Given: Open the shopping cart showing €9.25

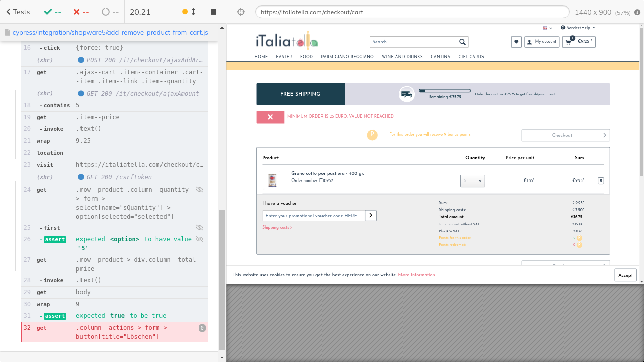Looking at the screenshot, I should tap(579, 42).
